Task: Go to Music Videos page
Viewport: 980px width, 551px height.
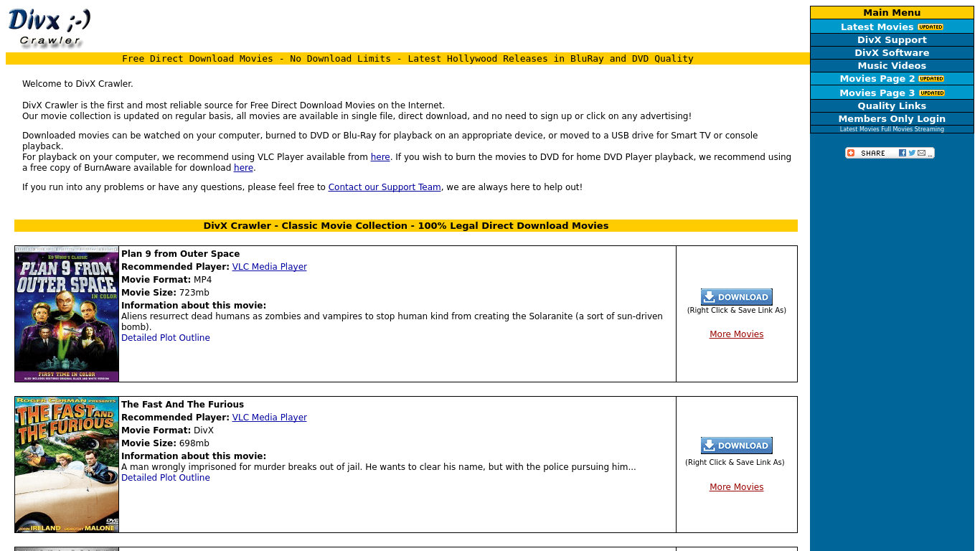Action: tap(892, 66)
